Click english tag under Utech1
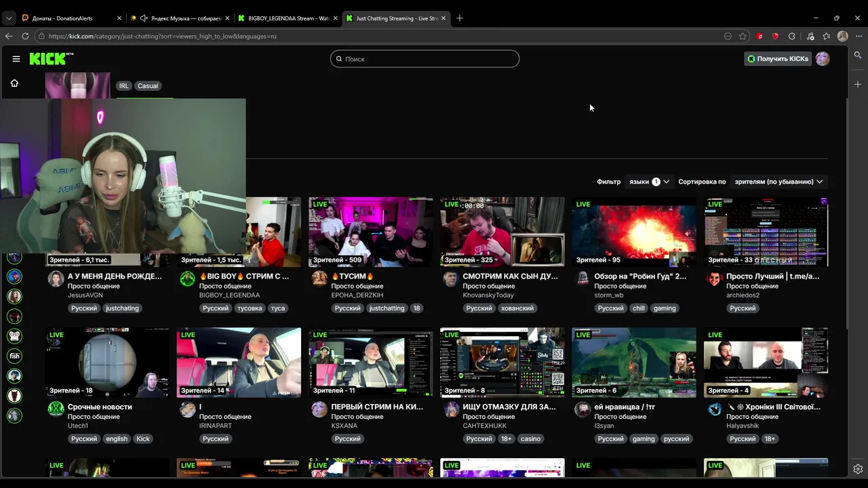 pos(117,439)
